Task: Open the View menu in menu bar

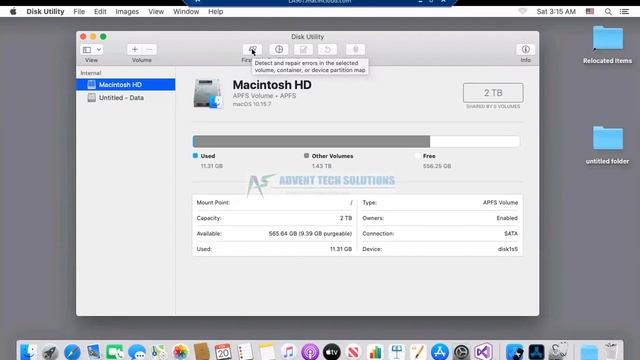Action: pos(156,11)
